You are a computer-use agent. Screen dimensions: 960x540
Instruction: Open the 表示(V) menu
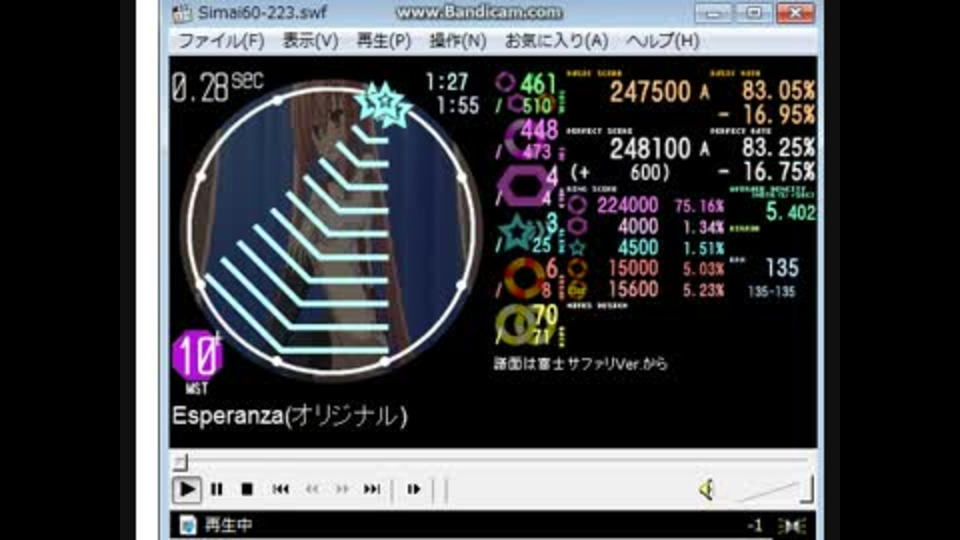(310, 41)
